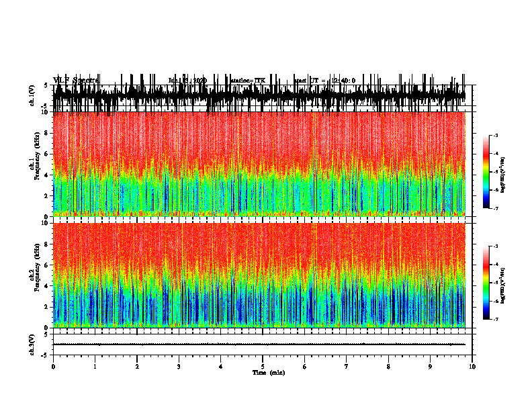532x411 pixels.
Task: Click the flat ch.3 voltage trace
Action: point(259,345)
